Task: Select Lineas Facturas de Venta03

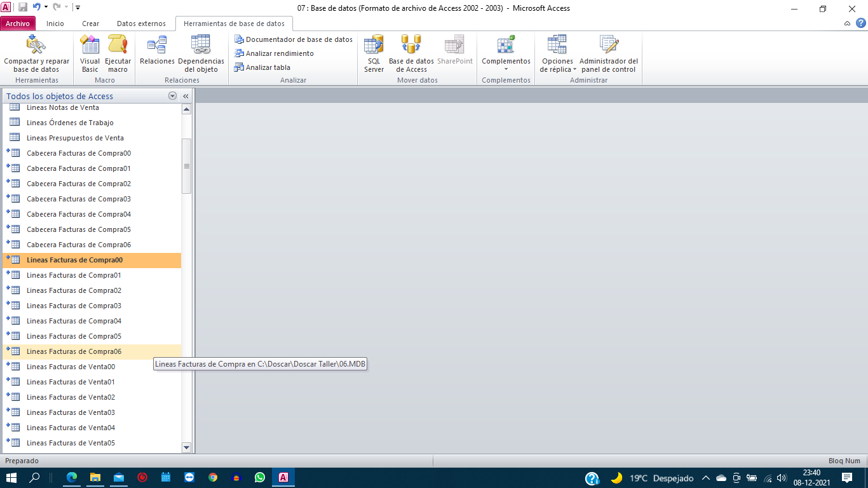Action: pos(92,412)
